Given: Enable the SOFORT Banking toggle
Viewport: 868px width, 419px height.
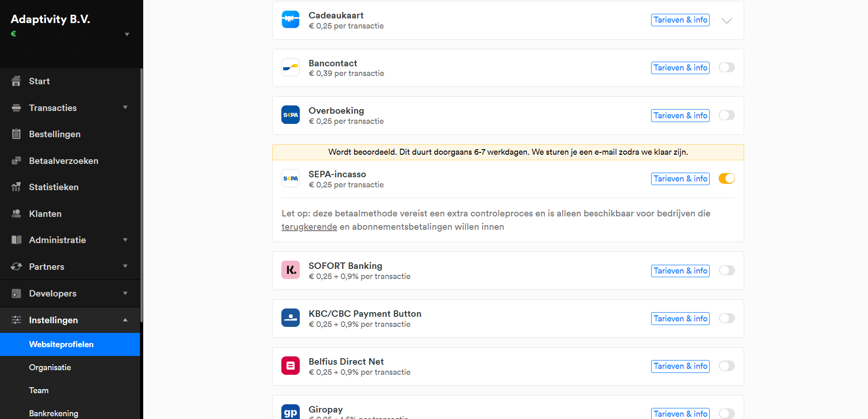Looking at the screenshot, I should 727,270.
